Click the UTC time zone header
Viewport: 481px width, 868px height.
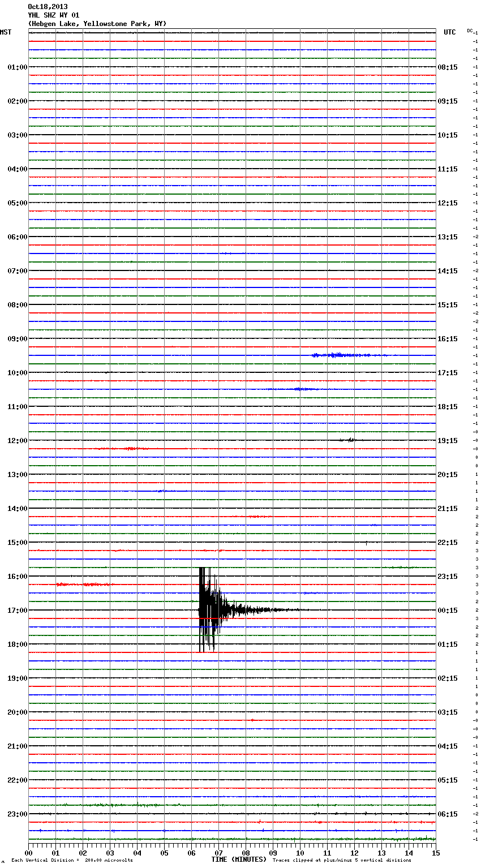tap(449, 32)
